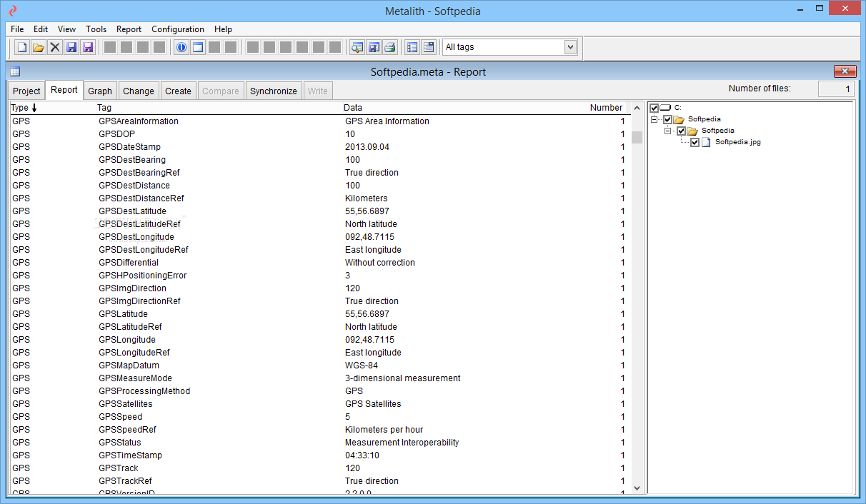Select the Report tab below the window title
Screen dimensions: 866x504
(64, 90)
